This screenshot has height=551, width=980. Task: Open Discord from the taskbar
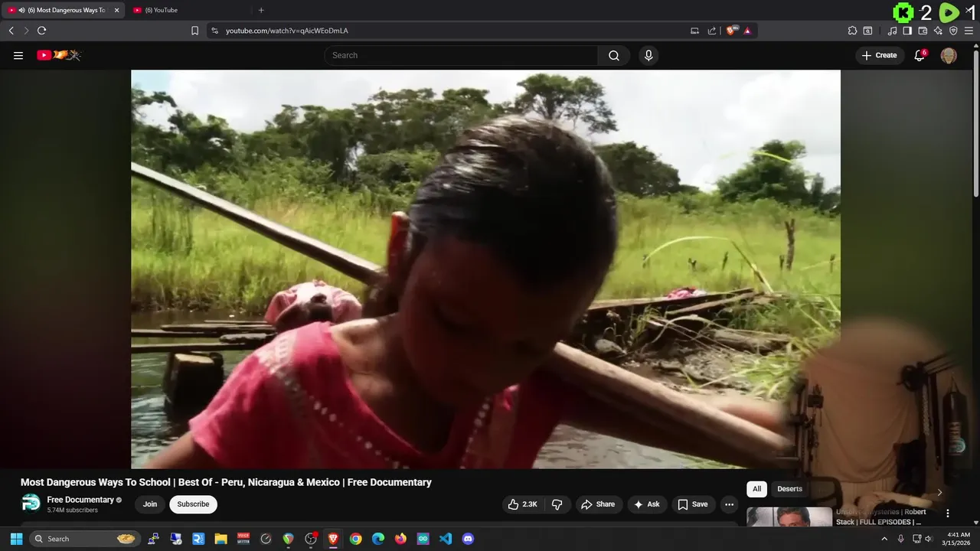pyautogui.click(x=468, y=539)
